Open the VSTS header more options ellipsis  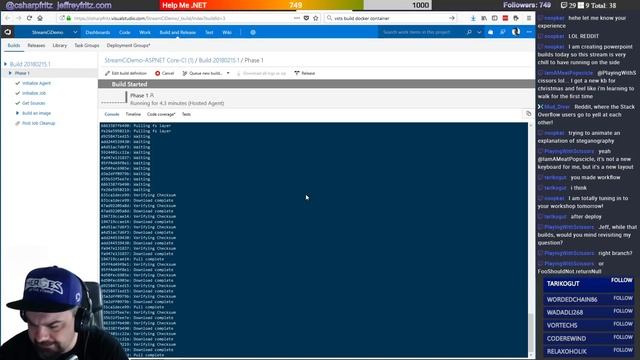tap(529, 32)
